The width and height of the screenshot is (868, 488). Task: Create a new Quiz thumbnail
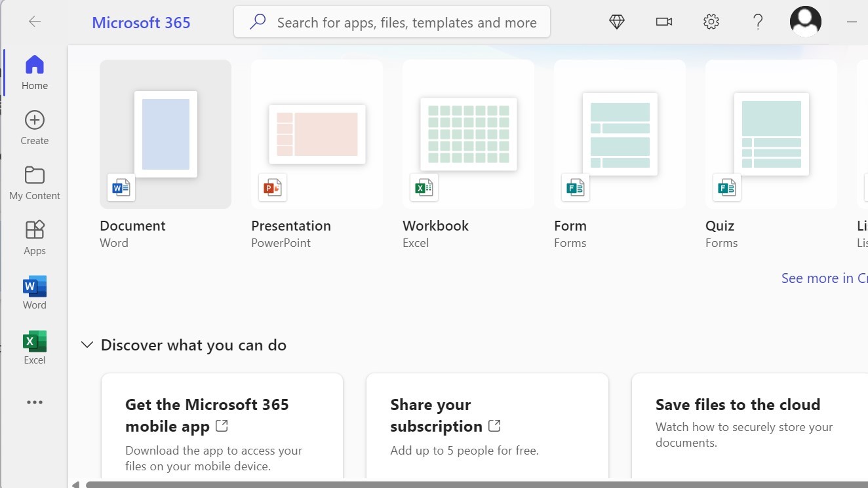pos(771,134)
